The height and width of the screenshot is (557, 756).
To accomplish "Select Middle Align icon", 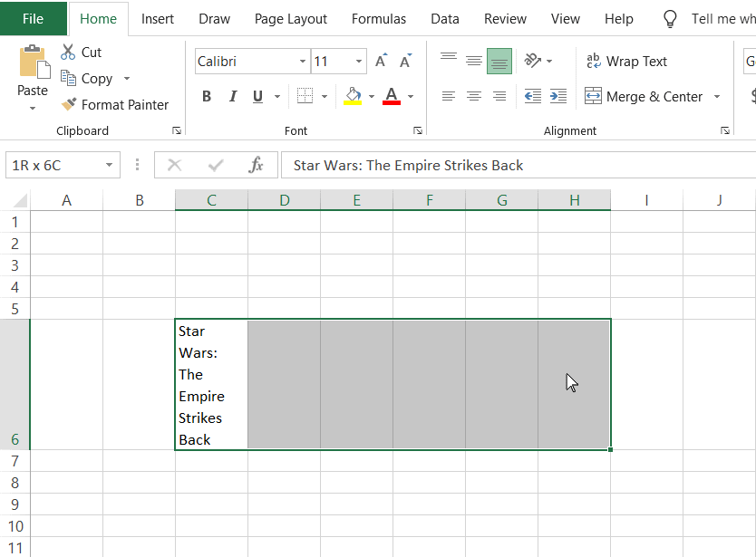I will click(474, 62).
